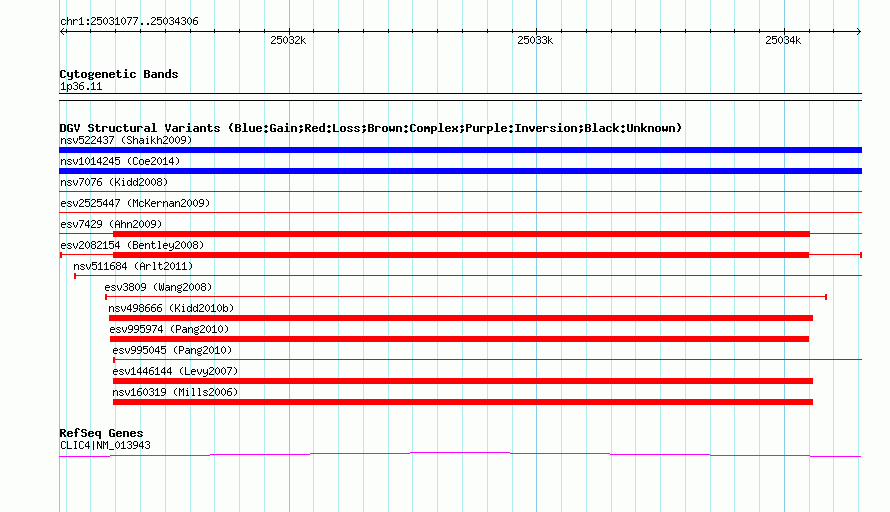Click the red bar below esv995974 (Pang2010)
890x512 pixels.
pos(459,339)
